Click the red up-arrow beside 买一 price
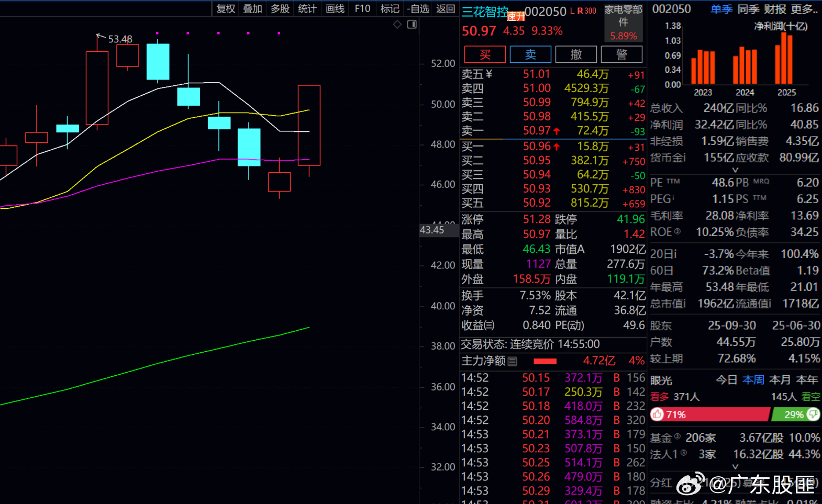This screenshot has width=822, height=504. [x=557, y=147]
